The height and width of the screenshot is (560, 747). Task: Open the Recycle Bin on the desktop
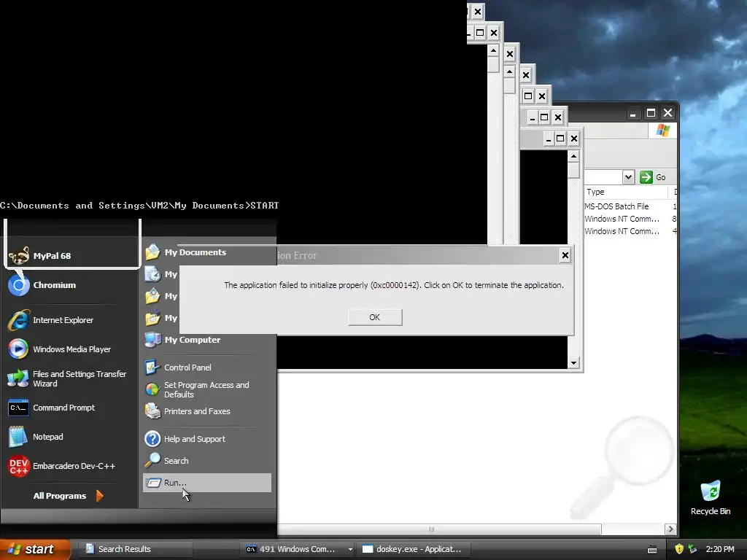pos(711,497)
